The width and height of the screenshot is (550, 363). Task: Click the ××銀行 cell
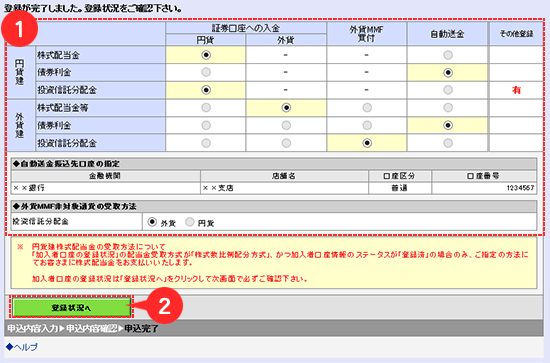106,188
